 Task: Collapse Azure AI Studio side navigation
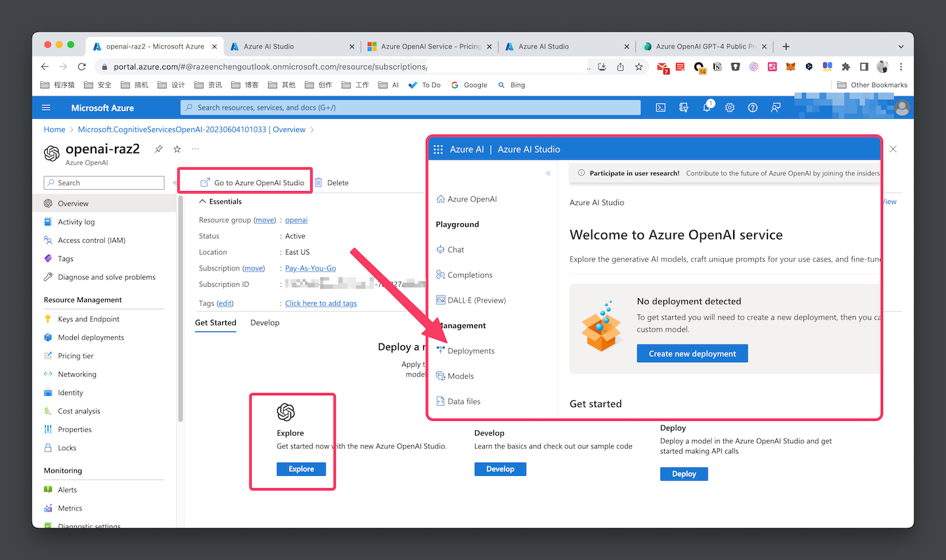click(548, 173)
